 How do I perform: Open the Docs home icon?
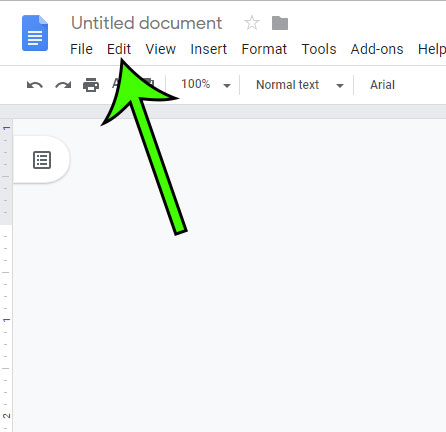(35, 33)
